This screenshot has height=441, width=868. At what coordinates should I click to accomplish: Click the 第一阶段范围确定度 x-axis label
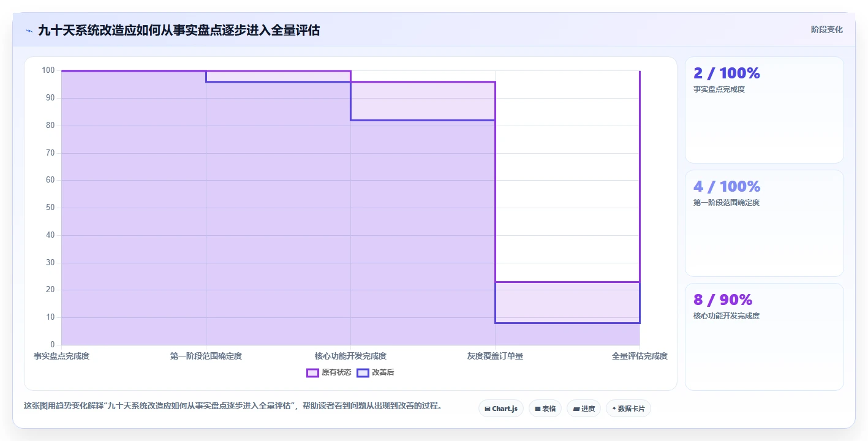(206, 356)
